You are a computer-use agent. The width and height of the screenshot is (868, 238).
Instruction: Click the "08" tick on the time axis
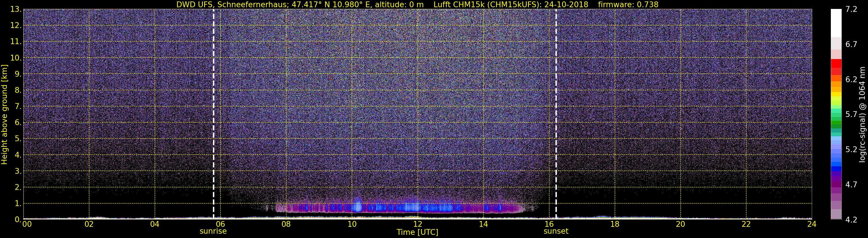coord(286,224)
